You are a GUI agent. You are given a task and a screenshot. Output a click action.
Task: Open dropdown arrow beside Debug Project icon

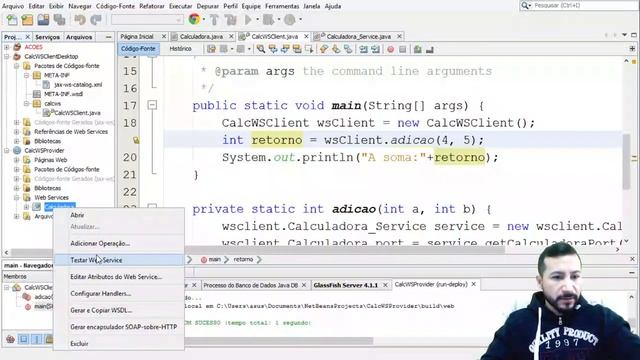click(x=279, y=20)
